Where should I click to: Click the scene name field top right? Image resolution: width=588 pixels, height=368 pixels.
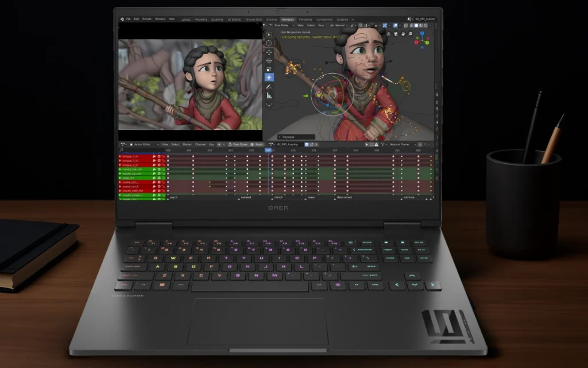(425, 19)
